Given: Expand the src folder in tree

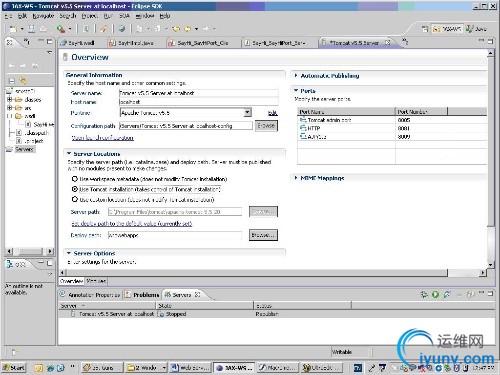Looking at the screenshot, I should [x=9, y=108].
